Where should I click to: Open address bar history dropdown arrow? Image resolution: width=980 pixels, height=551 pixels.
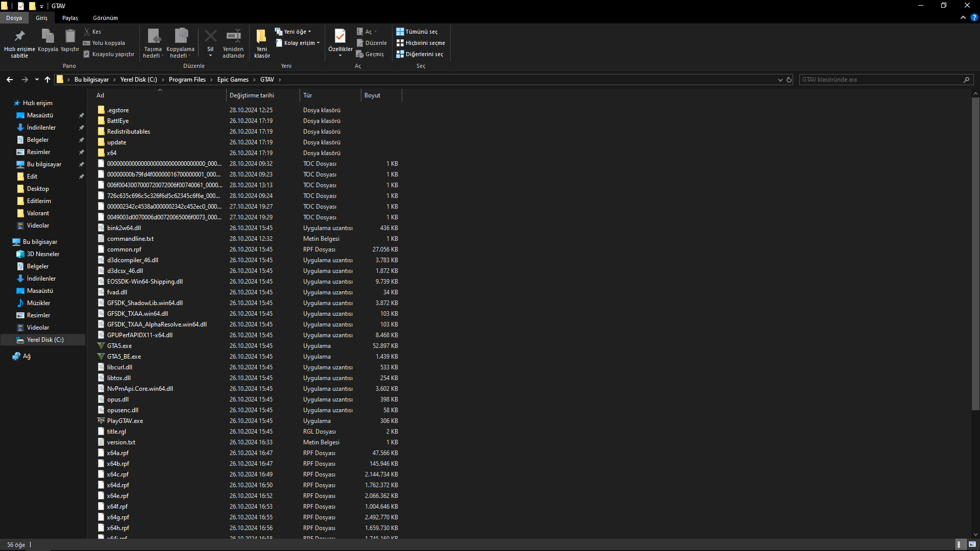click(x=780, y=80)
